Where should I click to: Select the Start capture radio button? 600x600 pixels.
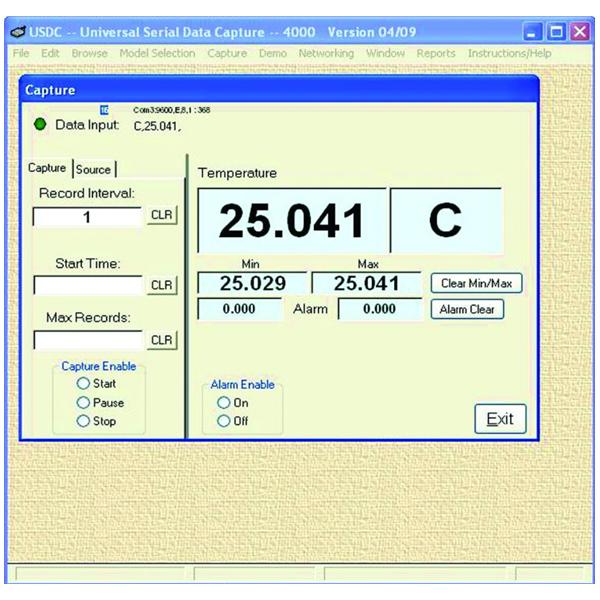pyautogui.click(x=83, y=383)
